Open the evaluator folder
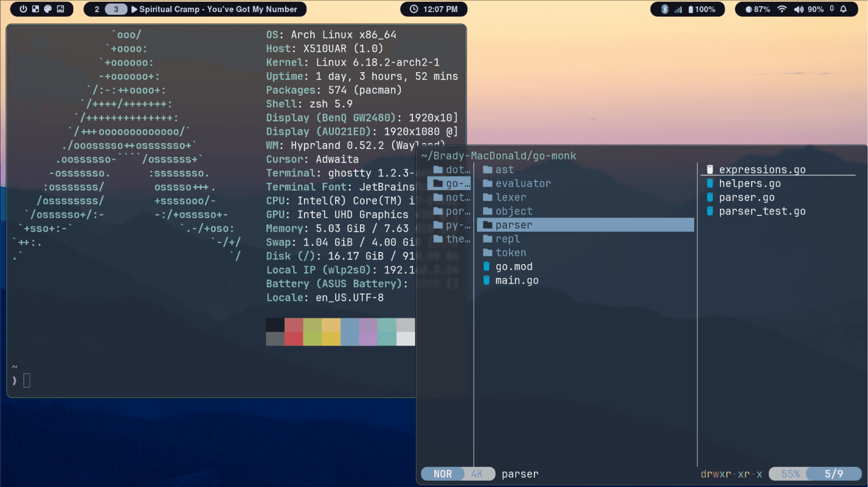This screenshot has height=487, width=868. (x=523, y=183)
